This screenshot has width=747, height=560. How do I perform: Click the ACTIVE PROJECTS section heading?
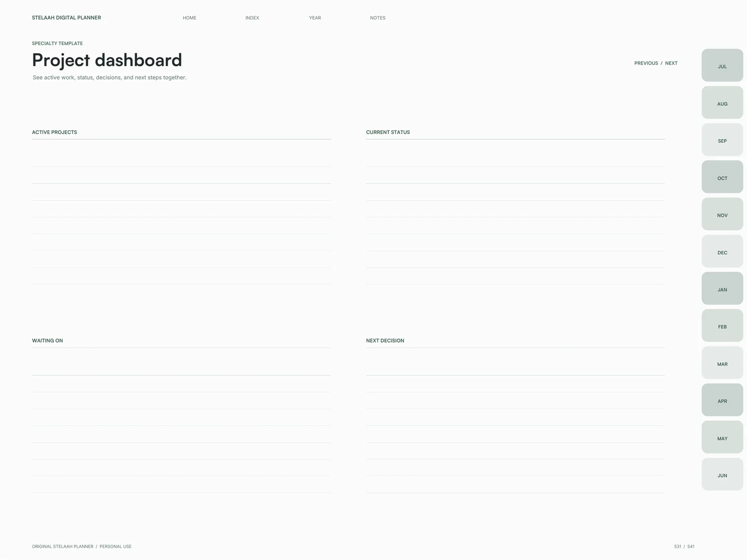pos(54,132)
